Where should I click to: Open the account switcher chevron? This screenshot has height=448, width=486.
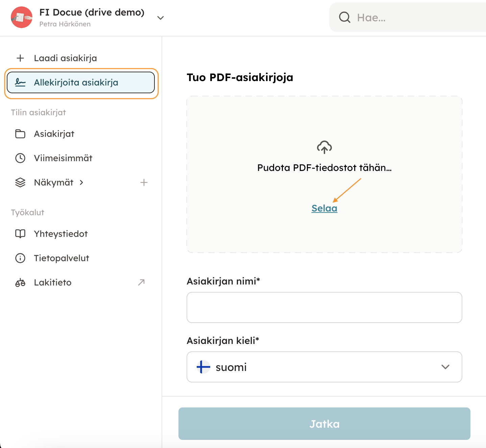click(161, 18)
